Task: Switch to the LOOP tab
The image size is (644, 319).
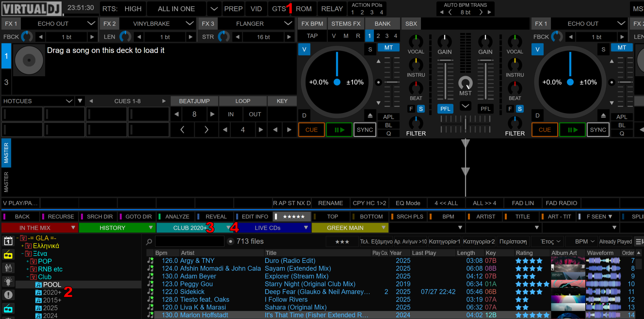Action: pyautogui.click(x=243, y=101)
